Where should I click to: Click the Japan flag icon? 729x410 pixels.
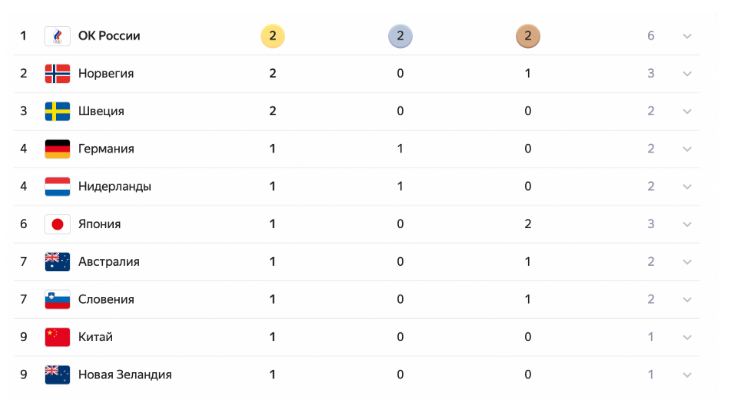click(x=57, y=224)
